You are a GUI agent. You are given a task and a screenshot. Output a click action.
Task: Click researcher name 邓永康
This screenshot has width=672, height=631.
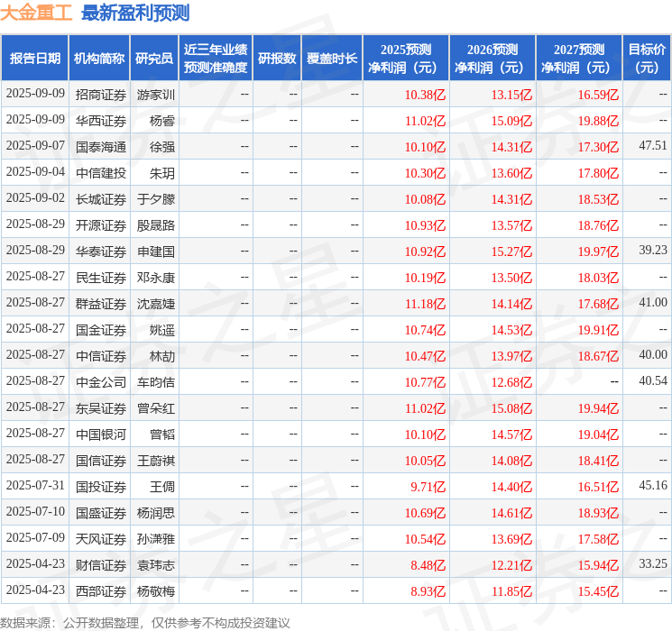coord(156,278)
